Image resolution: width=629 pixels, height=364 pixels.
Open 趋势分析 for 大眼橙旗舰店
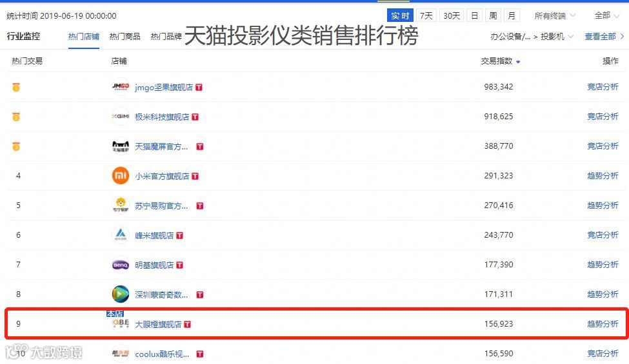tap(603, 324)
